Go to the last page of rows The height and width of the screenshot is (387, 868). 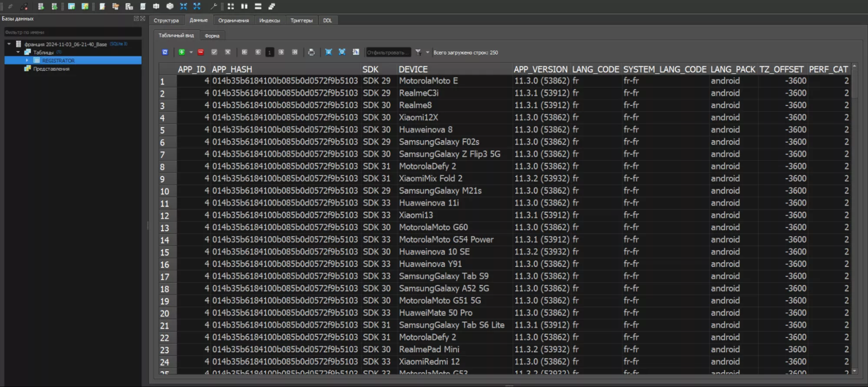(x=294, y=52)
